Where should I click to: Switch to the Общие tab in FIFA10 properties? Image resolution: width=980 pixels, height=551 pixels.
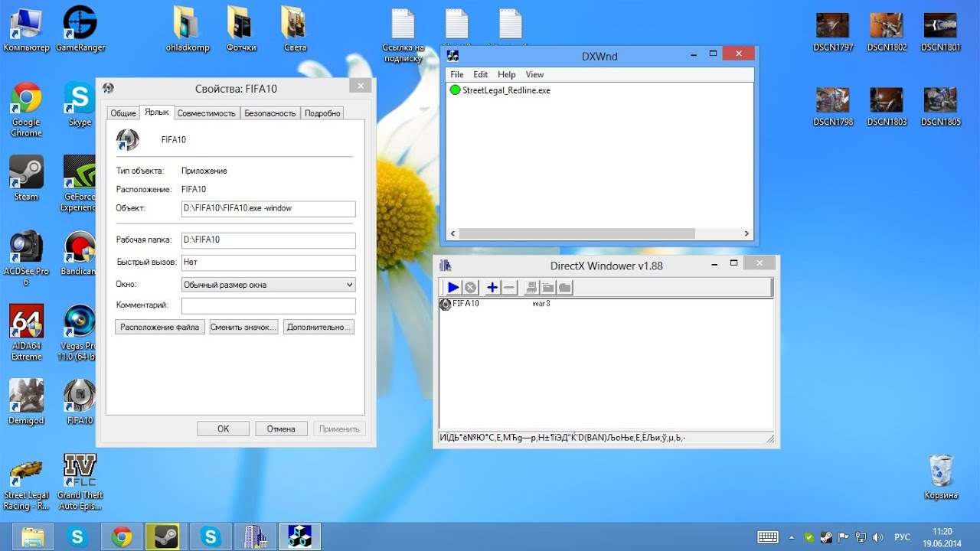click(123, 113)
